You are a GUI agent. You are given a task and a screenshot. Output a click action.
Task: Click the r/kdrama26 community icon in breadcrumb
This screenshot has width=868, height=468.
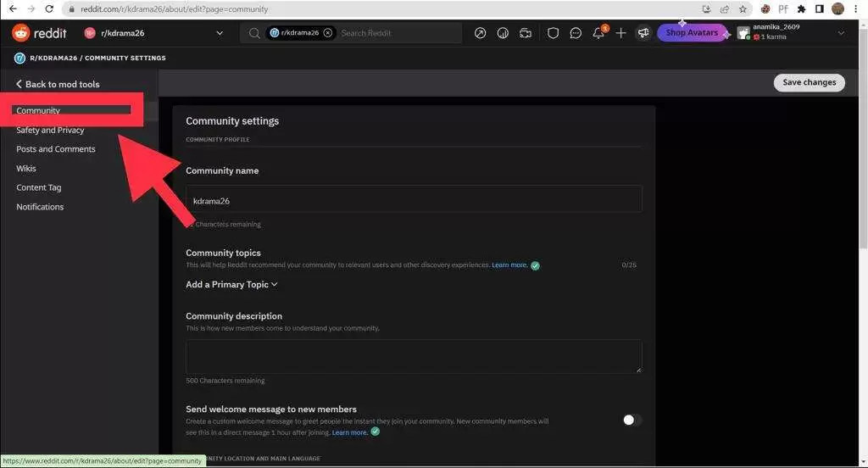click(x=20, y=58)
